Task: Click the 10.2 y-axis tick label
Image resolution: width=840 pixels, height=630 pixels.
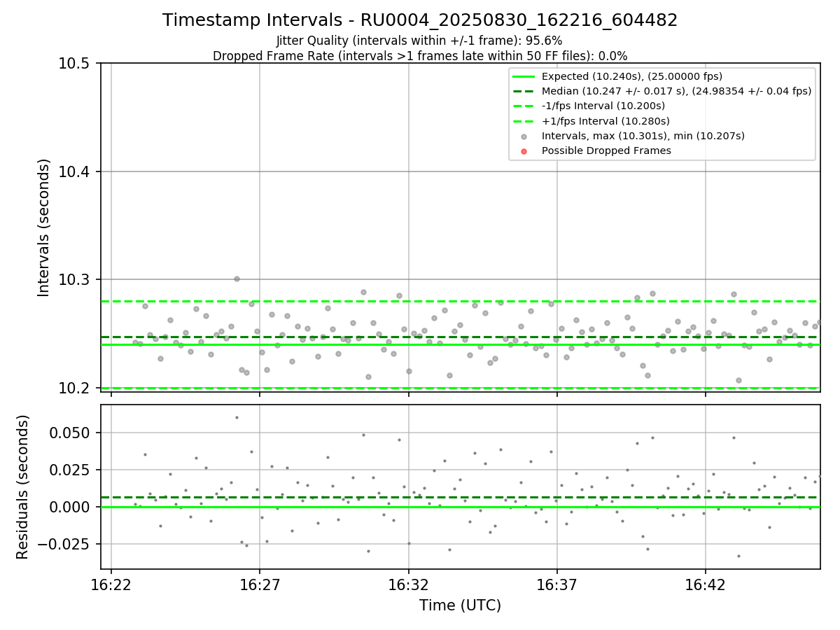Action: (75, 388)
